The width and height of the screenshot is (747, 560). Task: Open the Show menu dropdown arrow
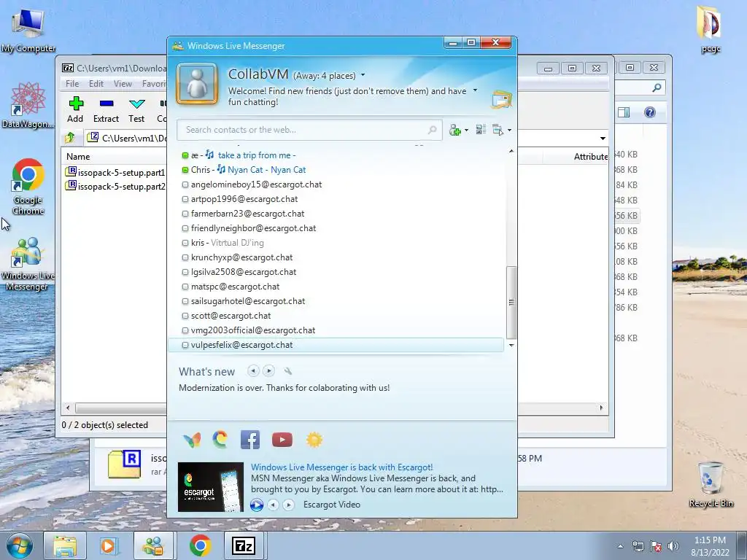[509, 130]
